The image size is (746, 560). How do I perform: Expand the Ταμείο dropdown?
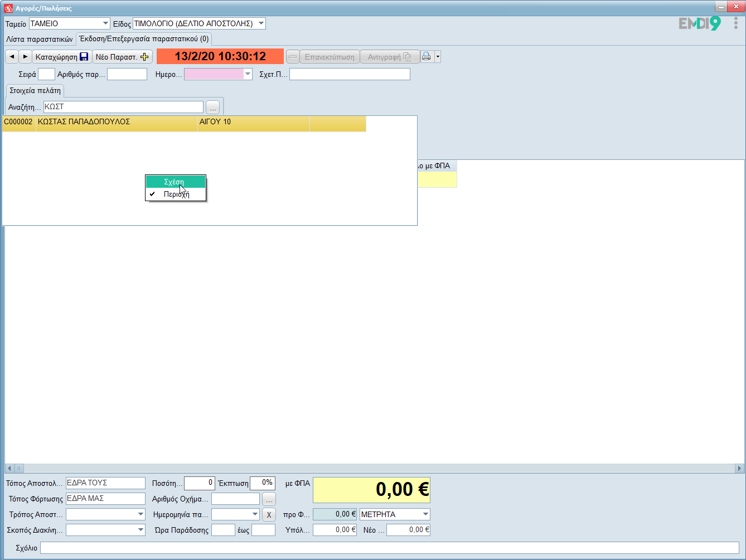click(x=105, y=23)
